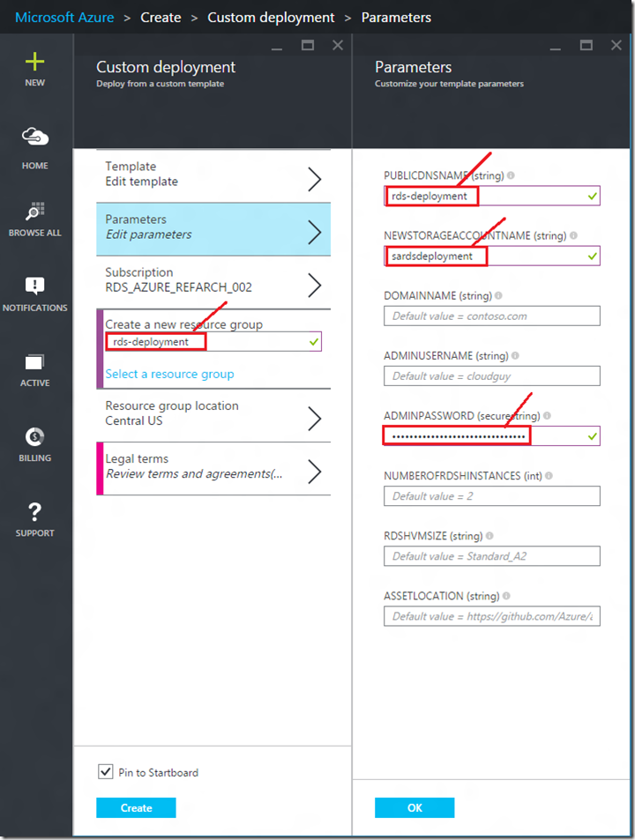Click the OK button in Parameters
Viewport: 635px width, 840px height.
click(x=415, y=807)
